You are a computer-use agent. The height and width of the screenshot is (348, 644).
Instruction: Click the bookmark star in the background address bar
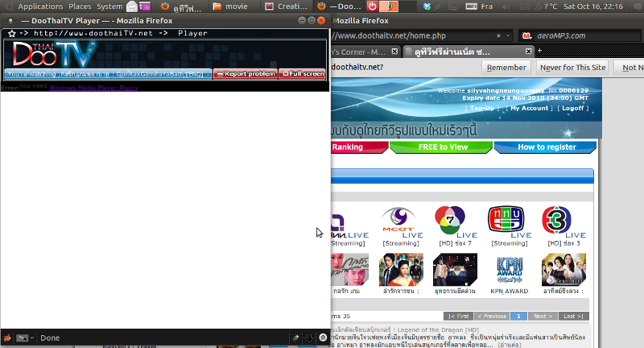(x=498, y=35)
